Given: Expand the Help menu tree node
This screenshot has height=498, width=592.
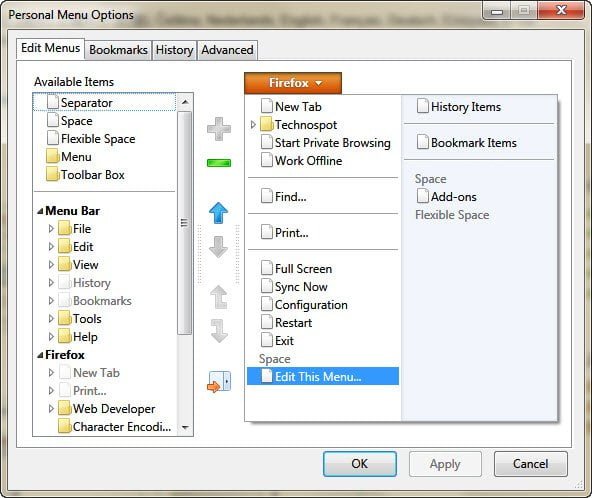Looking at the screenshot, I should [51, 337].
